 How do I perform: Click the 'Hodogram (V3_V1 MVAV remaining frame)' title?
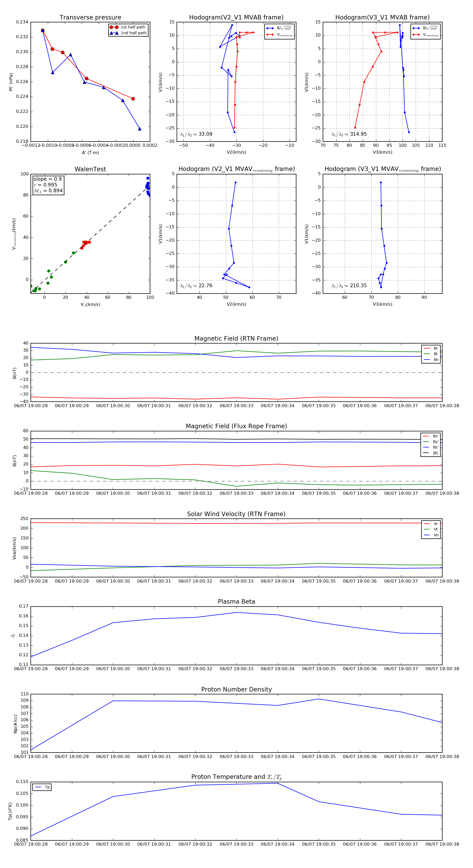pyautogui.click(x=382, y=169)
